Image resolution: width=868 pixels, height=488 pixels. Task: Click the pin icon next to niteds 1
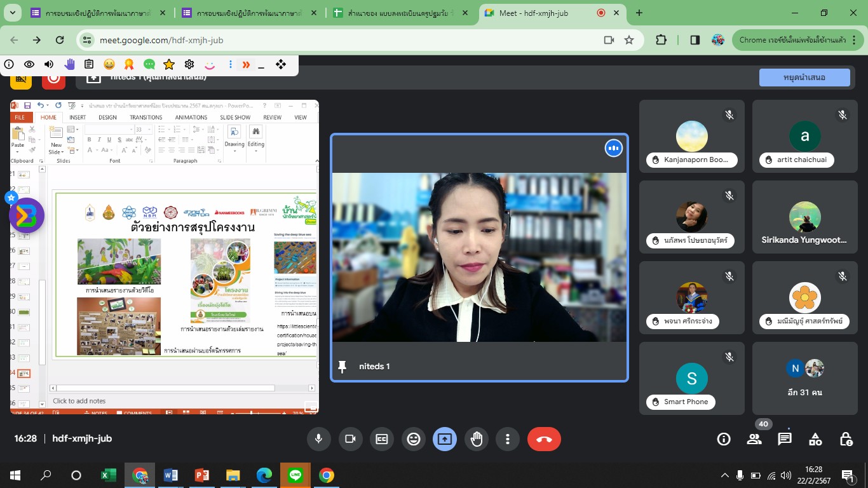pos(342,367)
